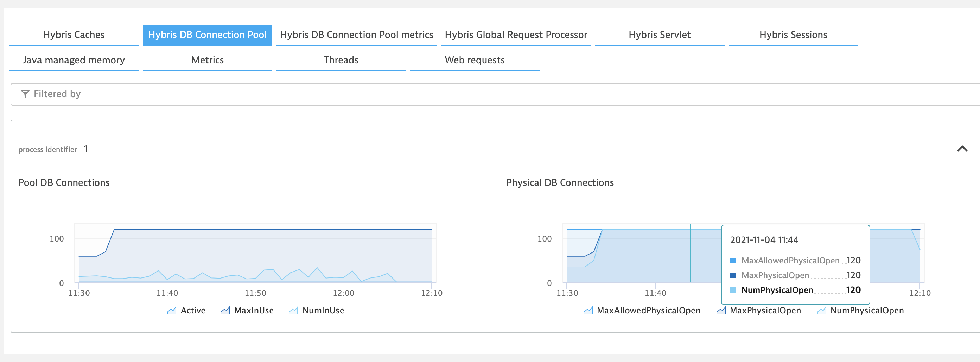Click 12:00 axis label on Pool chart

[x=343, y=293]
